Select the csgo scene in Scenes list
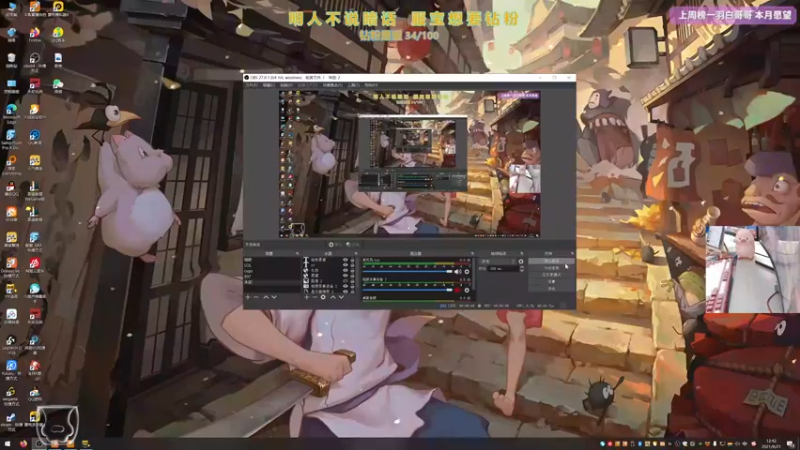 [x=272, y=271]
